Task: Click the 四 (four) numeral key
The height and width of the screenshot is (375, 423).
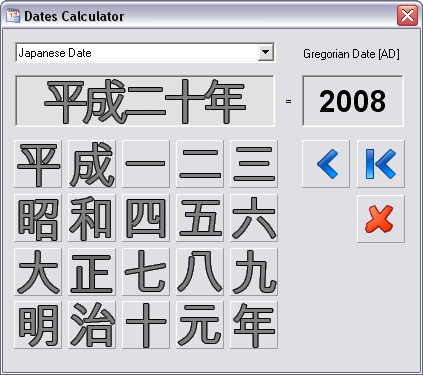Action: (x=146, y=218)
